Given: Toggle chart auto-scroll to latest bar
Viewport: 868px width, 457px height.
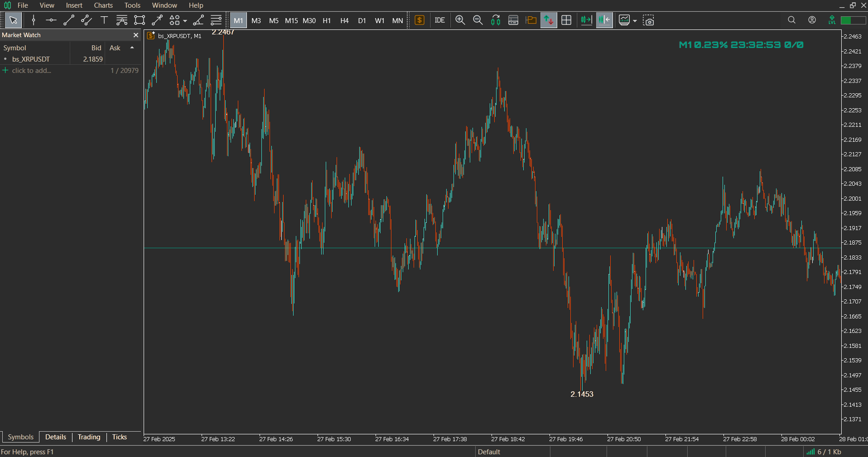Looking at the screenshot, I should (586, 20).
